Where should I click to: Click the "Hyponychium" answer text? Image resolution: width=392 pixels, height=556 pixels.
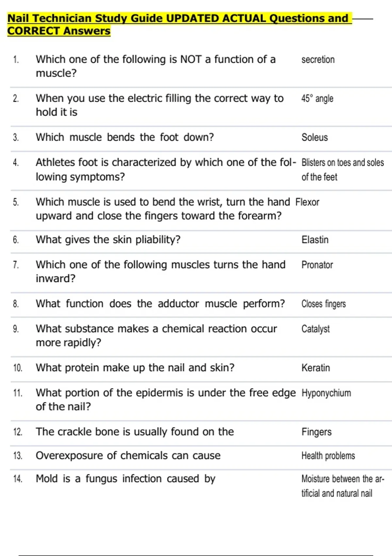(326, 393)
